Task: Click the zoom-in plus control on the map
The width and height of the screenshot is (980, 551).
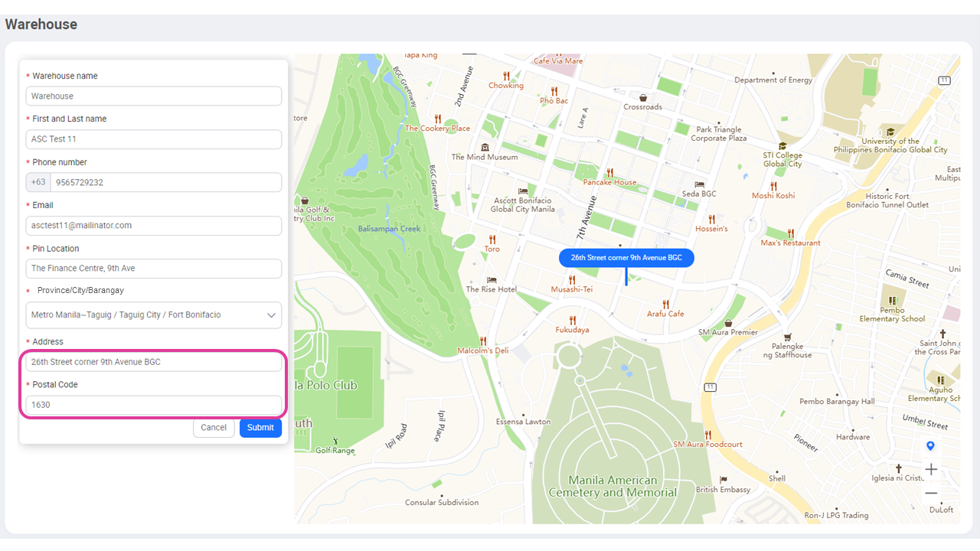Action: tap(931, 468)
